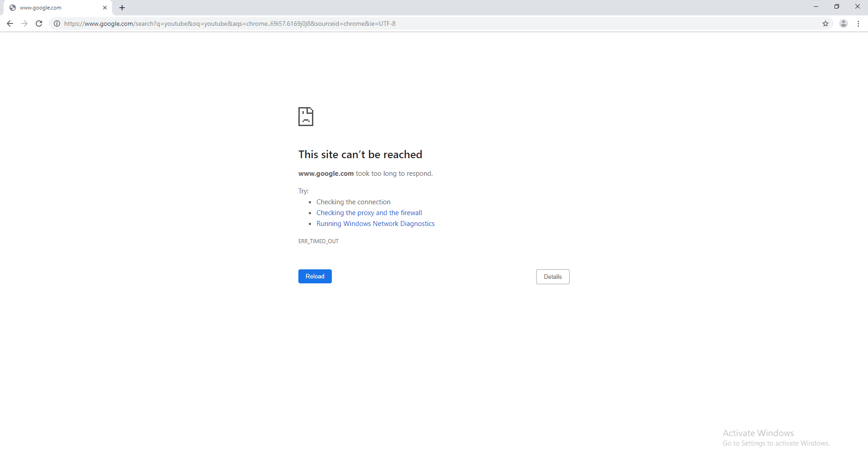Image resolution: width=868 pixels, height=470 pixels.
Task: Click 'Checking the connection' list item
Action: (354, 202)
